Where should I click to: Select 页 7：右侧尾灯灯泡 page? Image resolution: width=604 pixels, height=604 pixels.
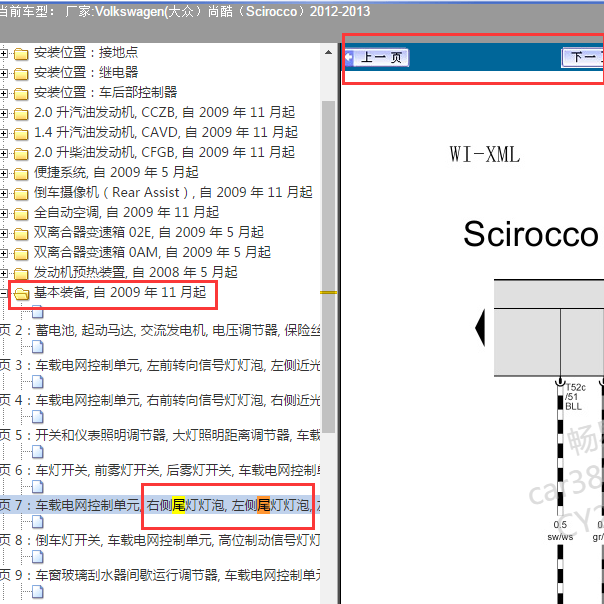[160, 505]
